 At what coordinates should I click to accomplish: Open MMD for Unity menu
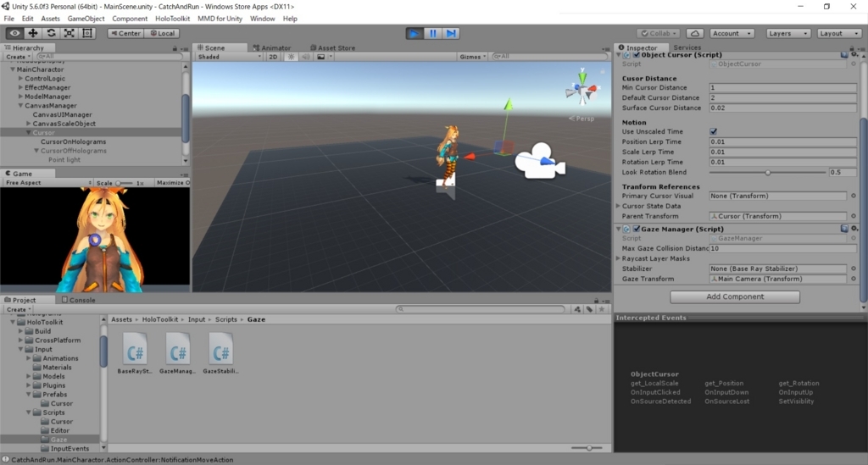[220, 19]
